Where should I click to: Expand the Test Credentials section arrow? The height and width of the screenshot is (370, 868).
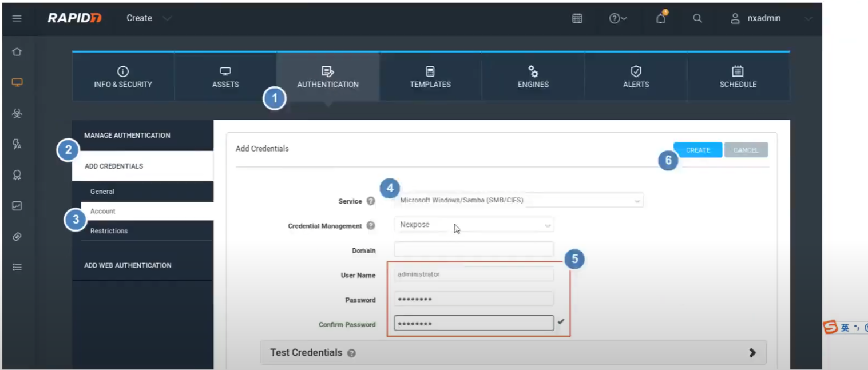click(x=752, y=353)
